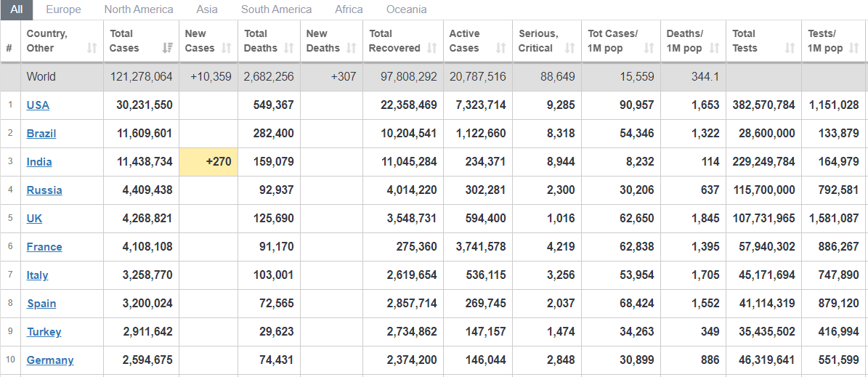The image size is (868, 377).
Task: Click World new cases +10,359
Action: pyautogui.click(x=211, y=77)
